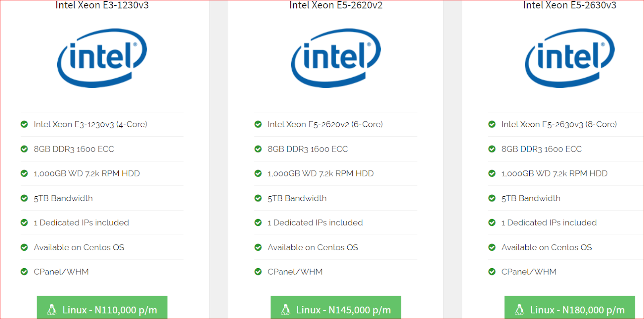Select the 8GB DDR3 check icon in the E5-2620v2 card
Image resolution: width=644 pixels, height=319 pixels.
(258, 149)
